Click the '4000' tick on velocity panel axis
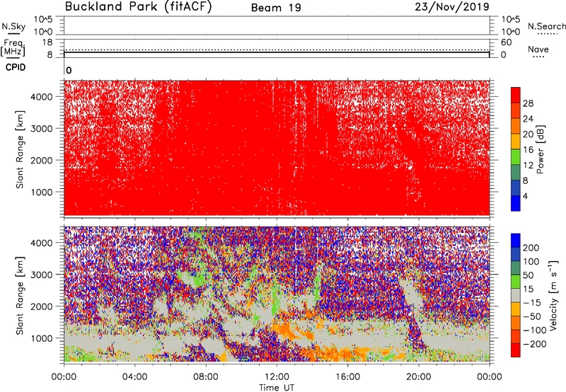The width and height of the screenshot is (566, 392). coord(42,243)
